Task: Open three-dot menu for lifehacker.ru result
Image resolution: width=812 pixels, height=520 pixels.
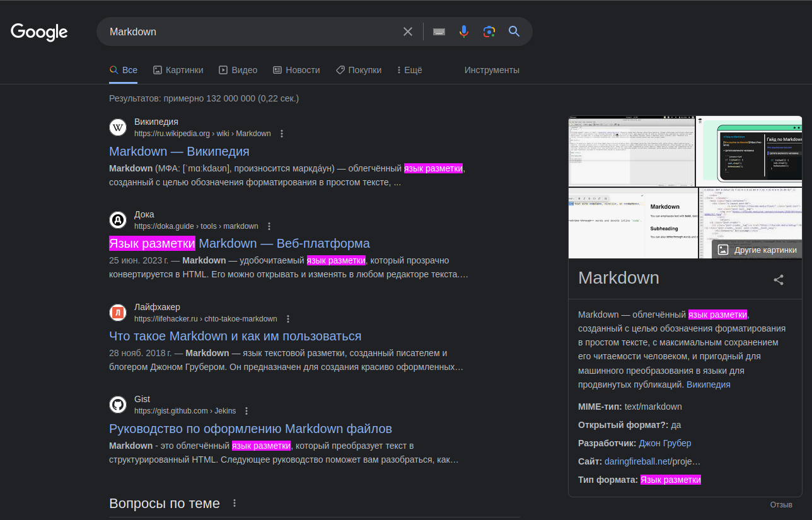Action: (288, 319)
